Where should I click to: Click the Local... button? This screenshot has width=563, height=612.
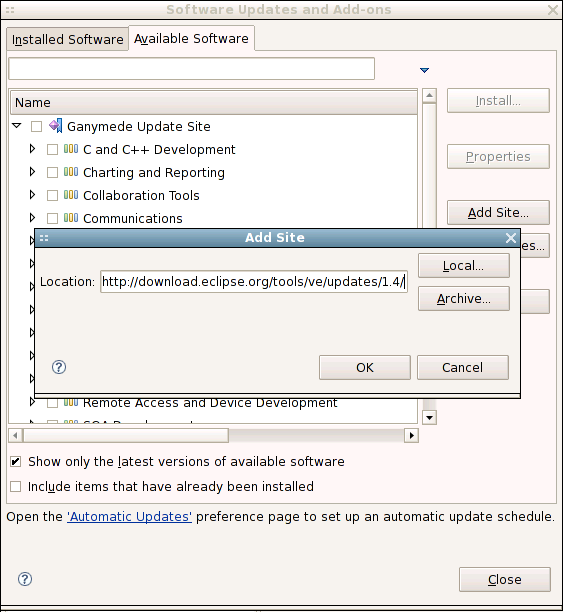pos(464,266)
